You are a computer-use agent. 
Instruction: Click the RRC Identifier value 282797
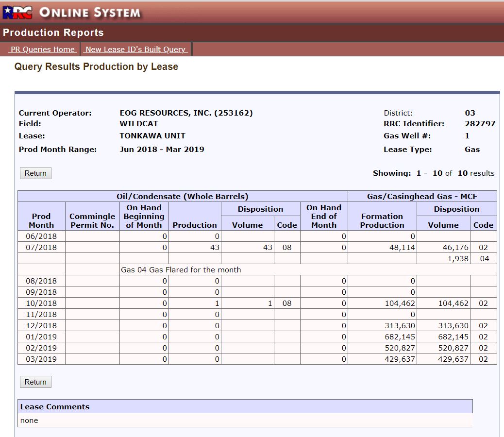point(480,124)
